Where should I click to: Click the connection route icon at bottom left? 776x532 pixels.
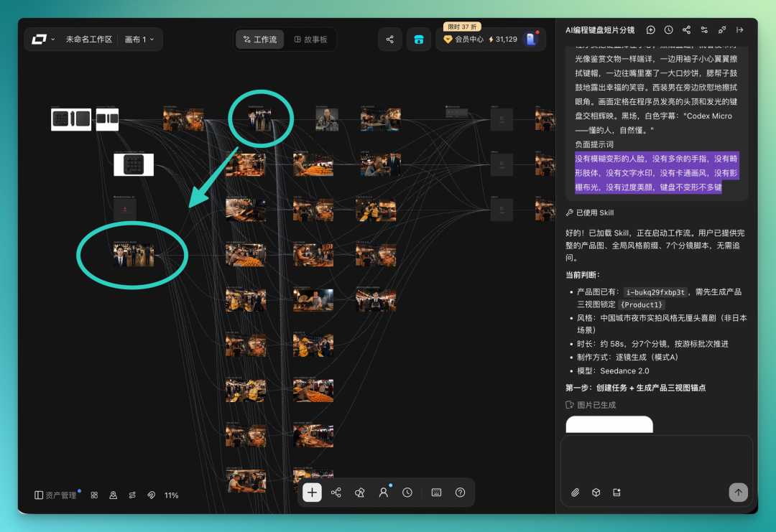coord(132,495)
